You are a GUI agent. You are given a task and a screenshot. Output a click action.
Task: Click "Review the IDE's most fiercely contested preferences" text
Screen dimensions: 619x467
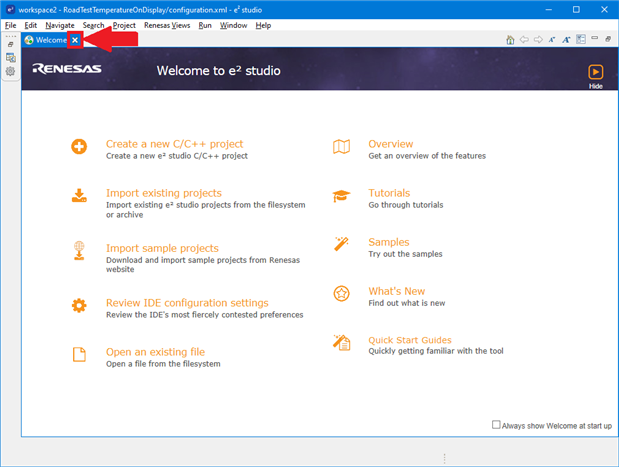(204, 315)
